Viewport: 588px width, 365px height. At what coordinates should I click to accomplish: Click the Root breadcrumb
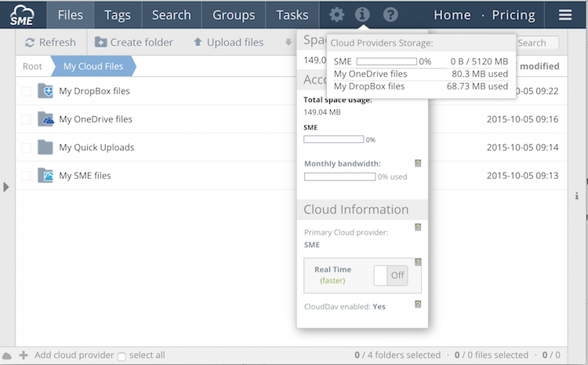(x=32, y=67)
